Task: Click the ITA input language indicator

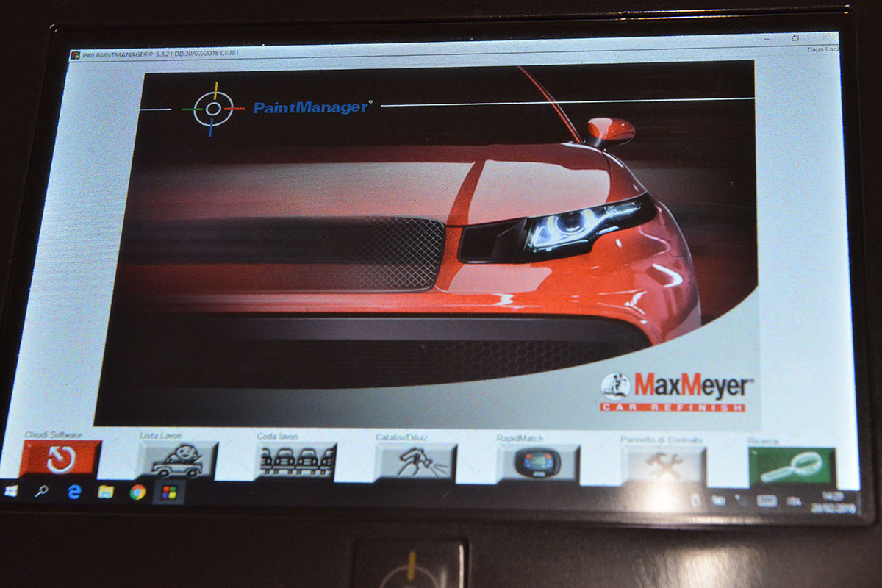Action: click(794, 501)
